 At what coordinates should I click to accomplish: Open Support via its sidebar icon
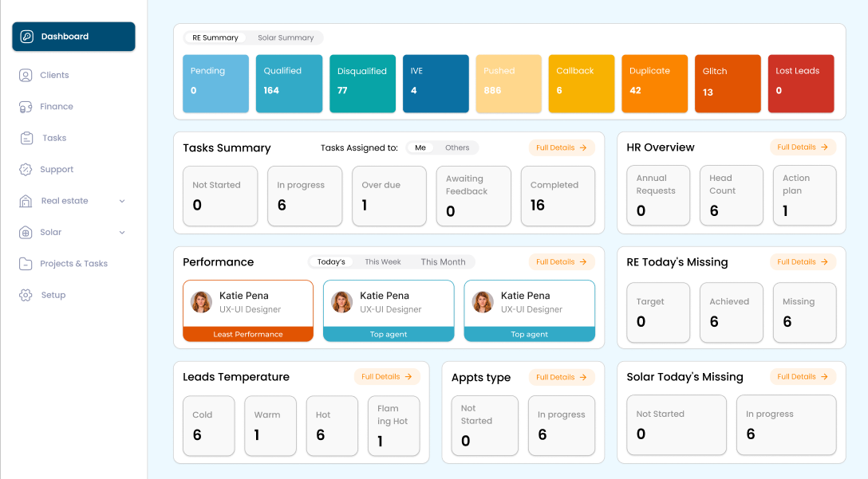pyautogui.click(x=26, y=170)
